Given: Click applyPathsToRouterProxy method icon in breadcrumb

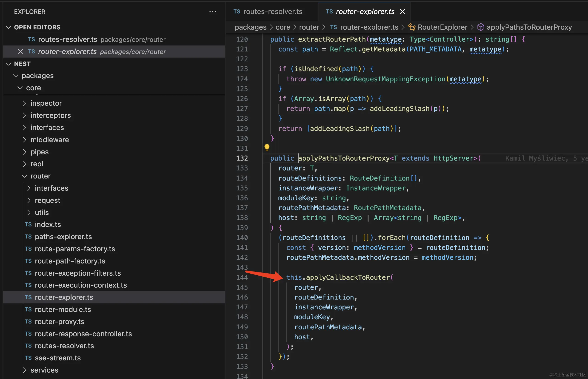Looking at the screenshot, I should click(x=481, y=27).
